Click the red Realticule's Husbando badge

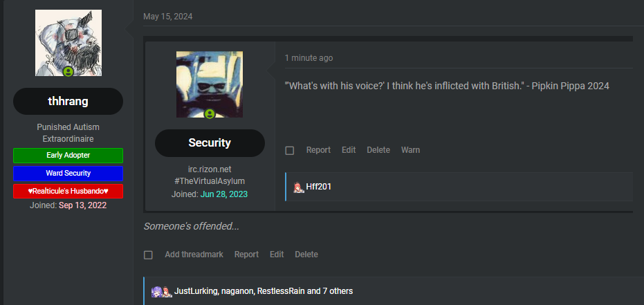68,192
